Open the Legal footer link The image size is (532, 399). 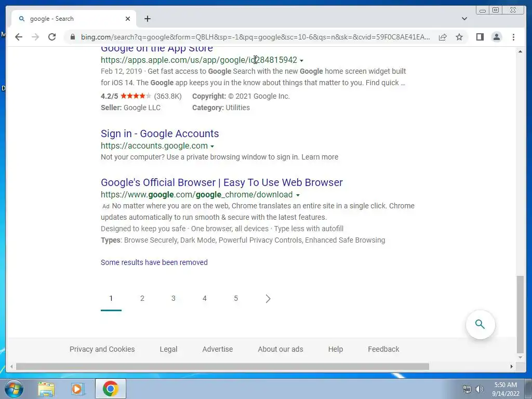tap(169, 349)
